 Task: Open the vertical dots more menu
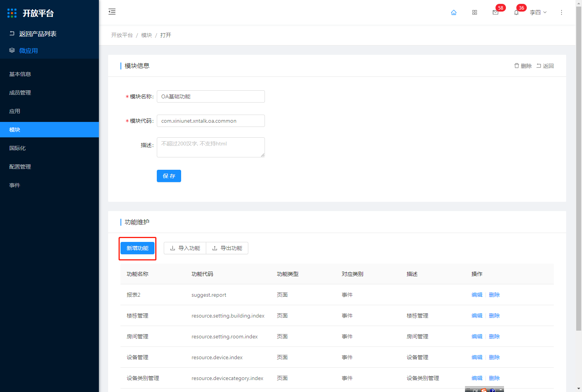tap(562, 12)
